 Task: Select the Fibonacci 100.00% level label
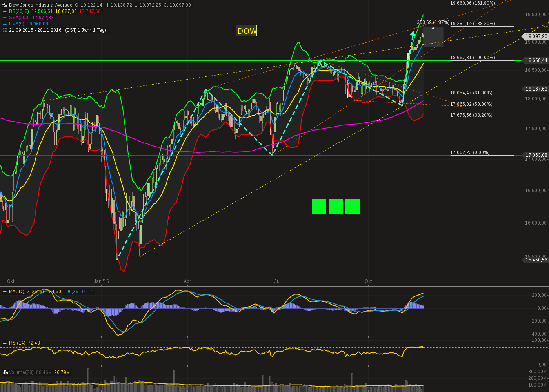point(473,58)
